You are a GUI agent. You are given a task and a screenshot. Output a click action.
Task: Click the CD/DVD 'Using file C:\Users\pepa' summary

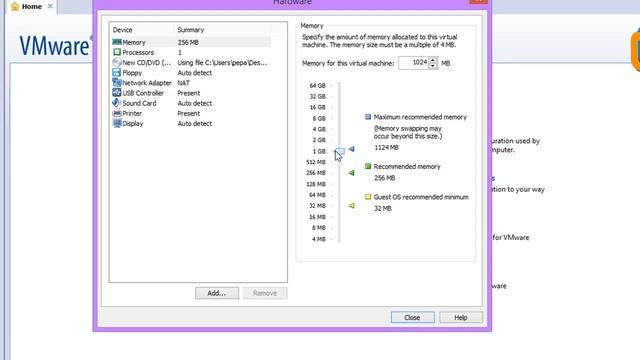point(222,63)
